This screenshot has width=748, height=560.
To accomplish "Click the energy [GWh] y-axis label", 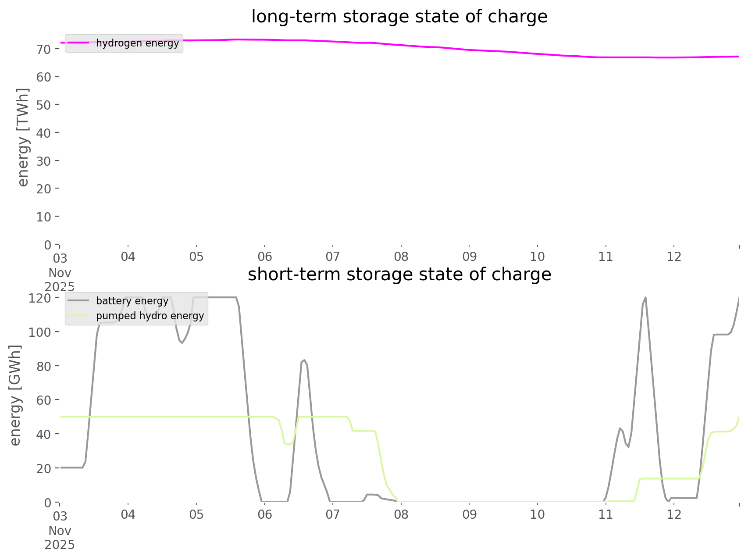I will point(15,395).
